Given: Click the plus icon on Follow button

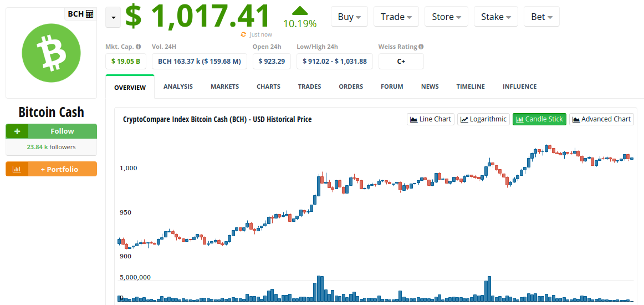Looking at the screenshot, I should (17, 131).
